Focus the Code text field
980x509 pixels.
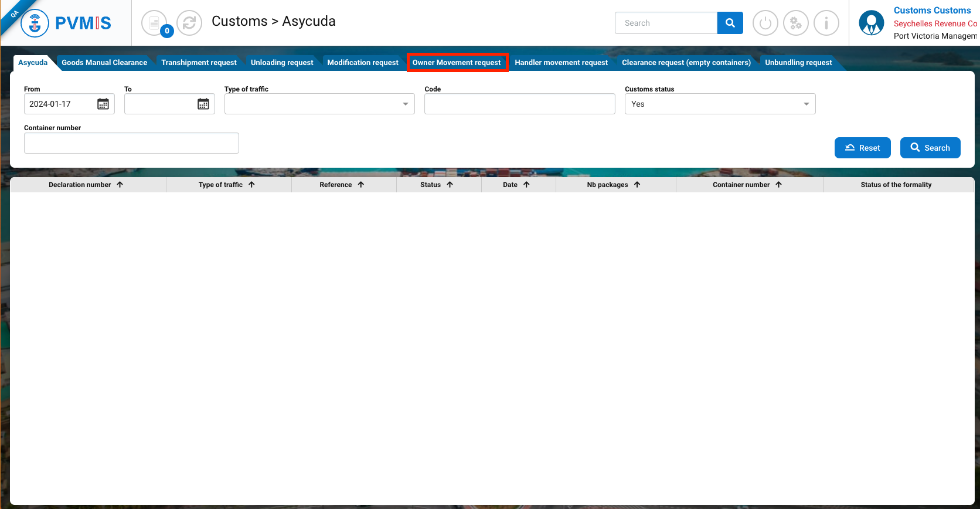pyautogui.click(x=519, y=104)
